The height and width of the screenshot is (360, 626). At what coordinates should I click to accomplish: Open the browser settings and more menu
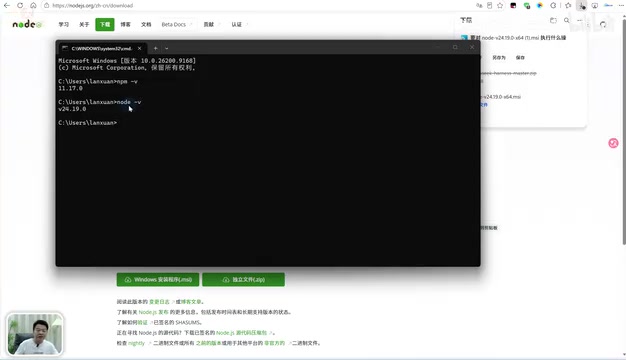coord(621,6)
